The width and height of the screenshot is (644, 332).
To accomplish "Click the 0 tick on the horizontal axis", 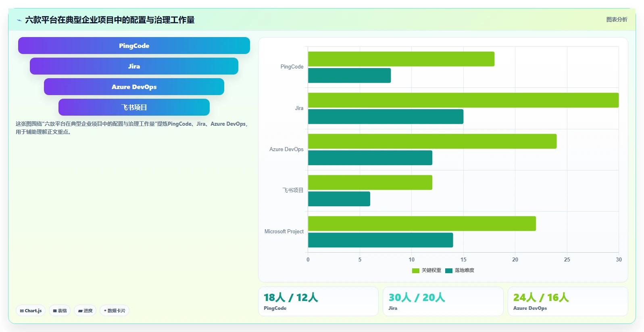I will (308, 259).
